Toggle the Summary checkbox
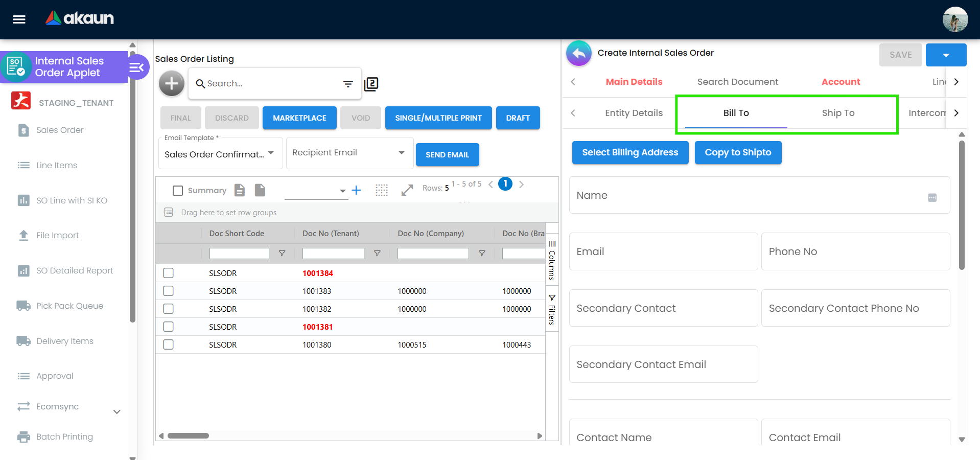This screenshot has width=980, height=460. point(178,191)
